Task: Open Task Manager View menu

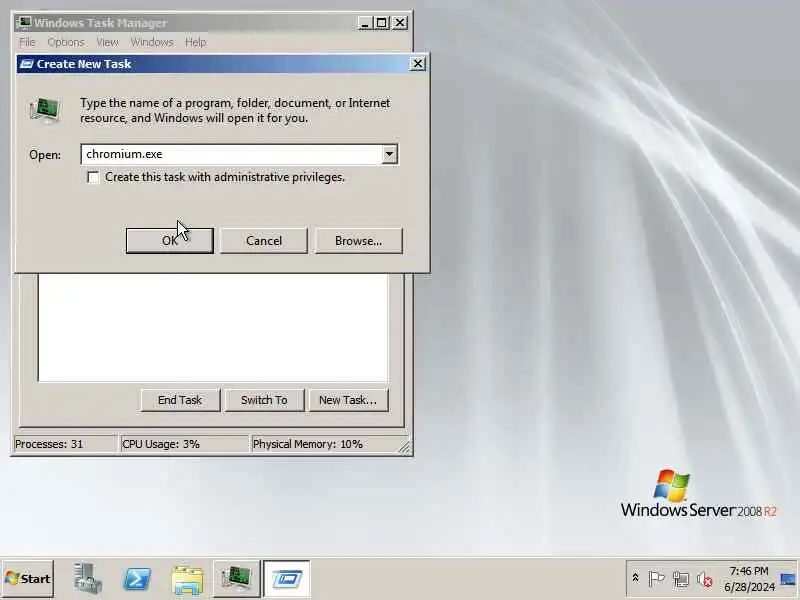Action: [107, 42]
